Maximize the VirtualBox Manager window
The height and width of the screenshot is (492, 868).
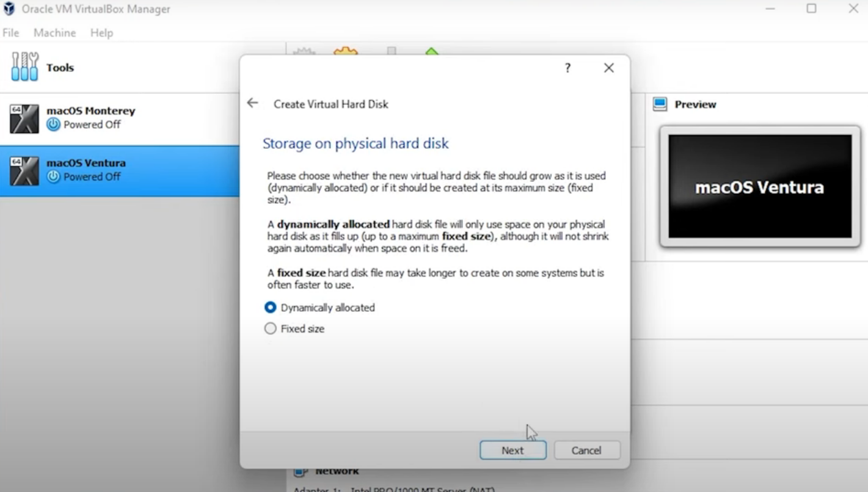[x=811, y=9]
